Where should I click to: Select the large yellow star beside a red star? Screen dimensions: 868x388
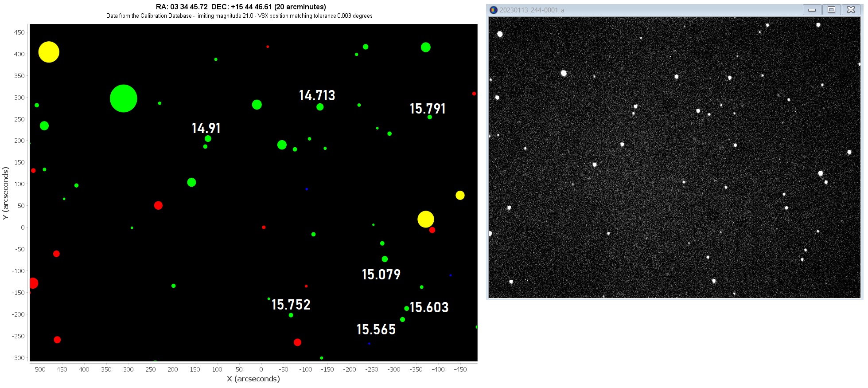tap(425, 219)
